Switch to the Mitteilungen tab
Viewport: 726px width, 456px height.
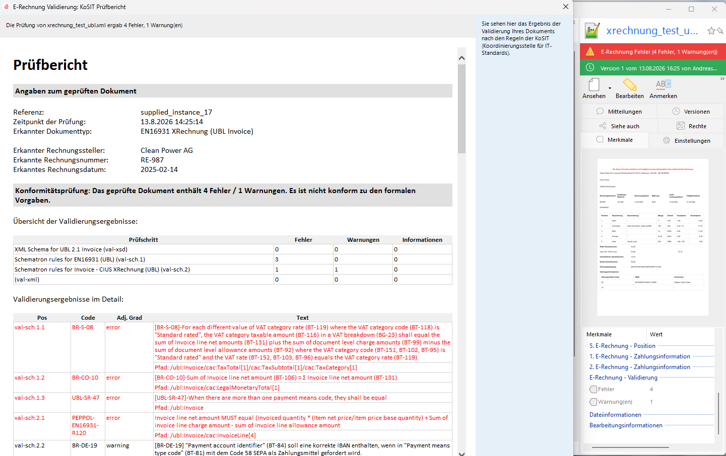pos(619,112)
